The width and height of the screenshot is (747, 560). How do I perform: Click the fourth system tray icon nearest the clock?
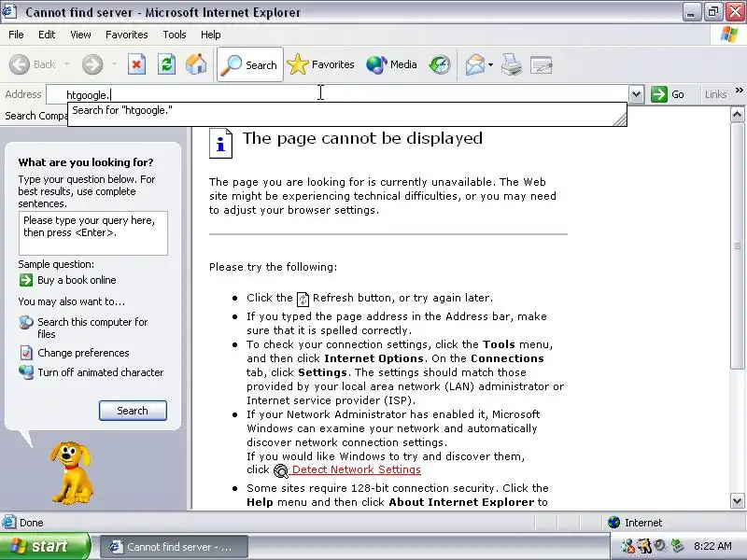pyautogui.click(x=676, y=546)
